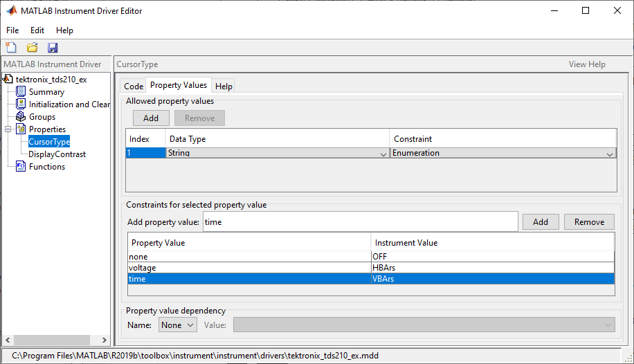Collapse the Properties tree node

[8, 129]
